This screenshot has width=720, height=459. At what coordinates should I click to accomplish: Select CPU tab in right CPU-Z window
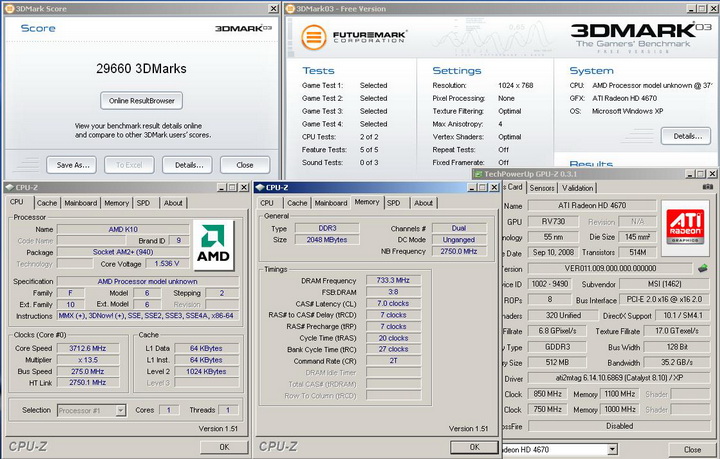tap(267, 203)
